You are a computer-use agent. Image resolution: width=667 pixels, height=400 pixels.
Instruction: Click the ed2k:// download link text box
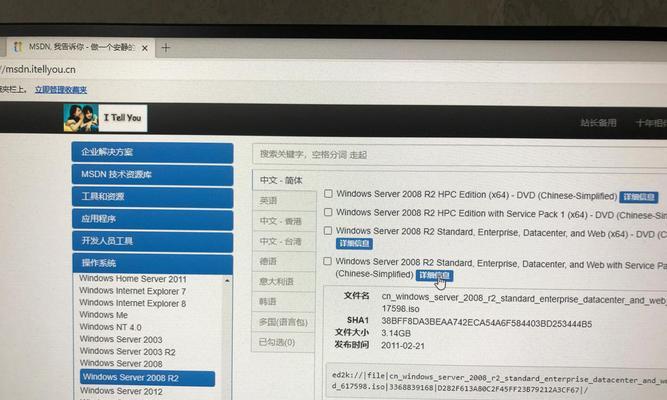point(496,382)
